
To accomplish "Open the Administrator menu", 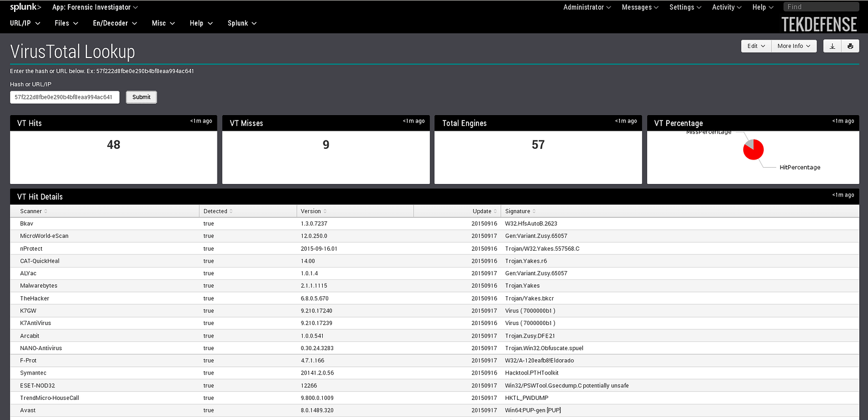I will click(587, 7).
